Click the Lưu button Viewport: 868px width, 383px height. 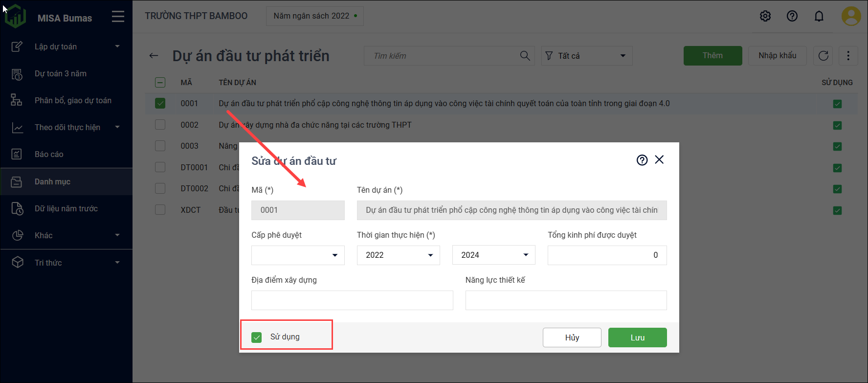click(637, 338)
